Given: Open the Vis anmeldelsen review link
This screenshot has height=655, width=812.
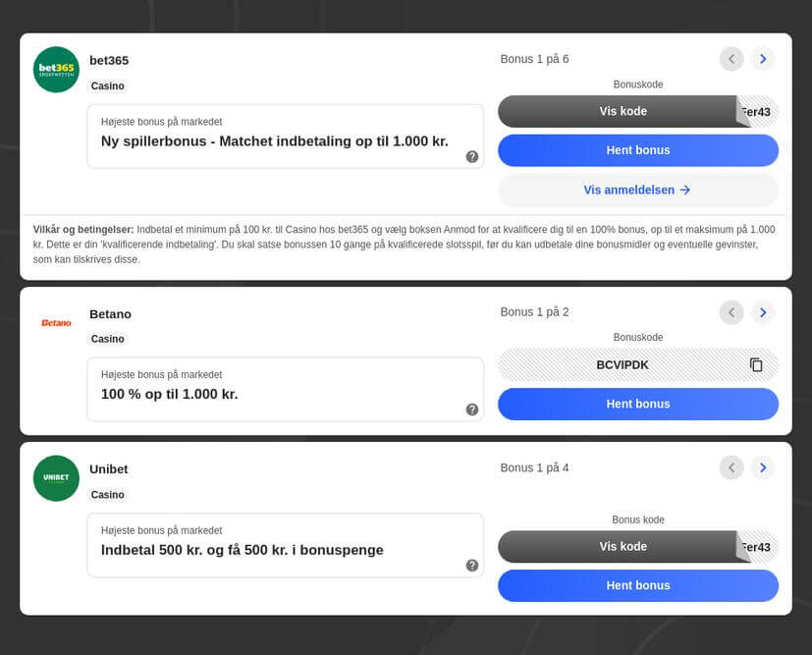Looking at the screenshot, I should (637, 191).
